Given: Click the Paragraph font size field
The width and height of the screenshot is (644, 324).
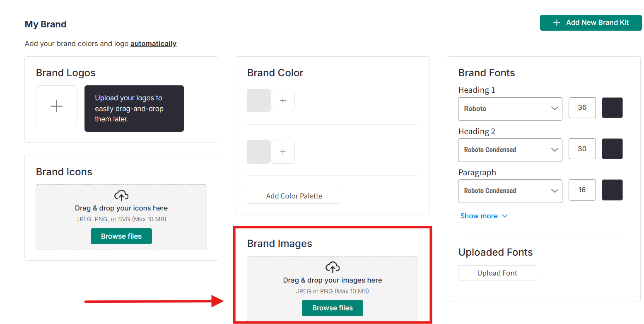Looking at the screenshot, I should click(582, 190).
